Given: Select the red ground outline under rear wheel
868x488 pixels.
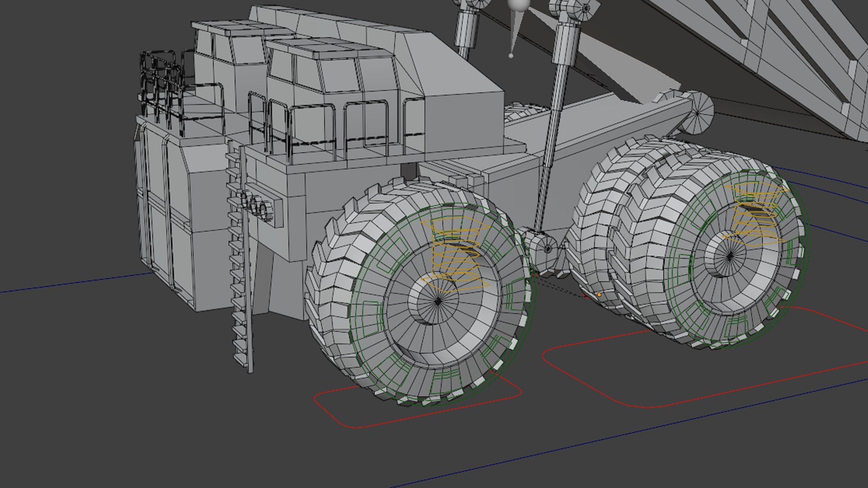Looking at the screenshot, I should pyautogui.click(x=705, y=357).
